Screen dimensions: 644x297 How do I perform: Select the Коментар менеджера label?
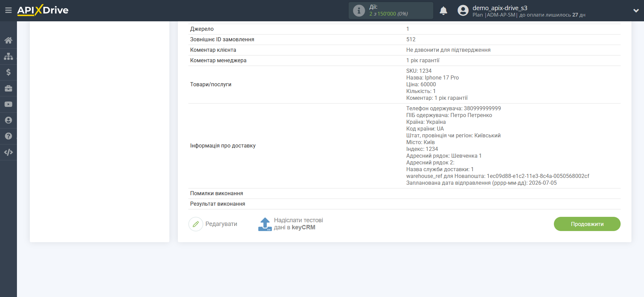tap(218, 61)
